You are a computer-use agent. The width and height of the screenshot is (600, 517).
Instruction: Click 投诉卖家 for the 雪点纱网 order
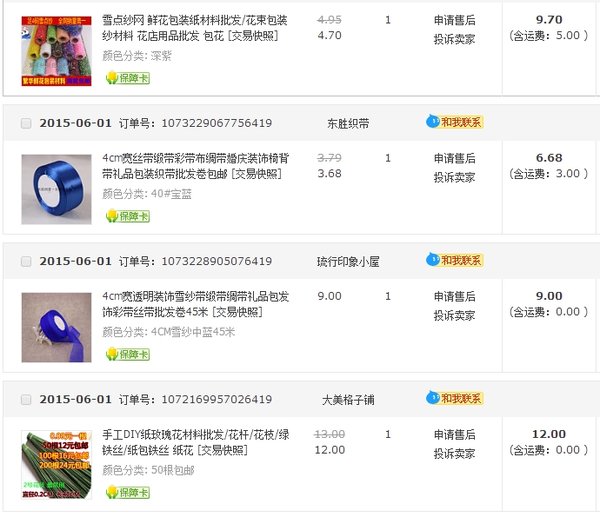pyautogui.click(x=455, y=39)
